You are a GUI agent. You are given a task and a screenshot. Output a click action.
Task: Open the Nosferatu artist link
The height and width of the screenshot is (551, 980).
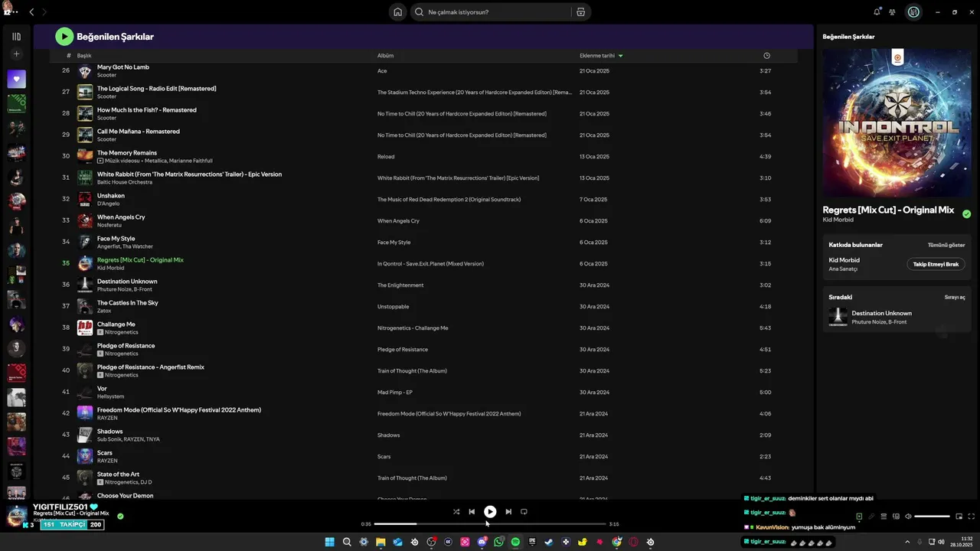pyautogui.click(x=110, y=225)
